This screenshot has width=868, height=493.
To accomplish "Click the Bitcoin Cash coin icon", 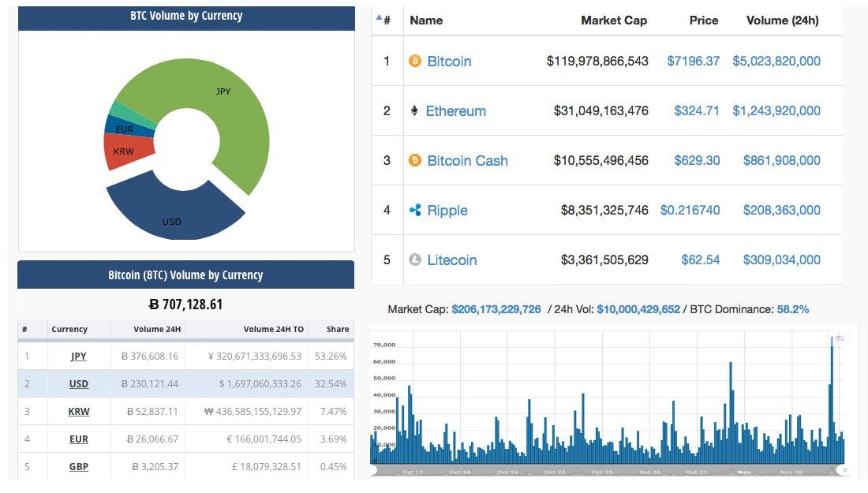I will [x=414, y=160].
